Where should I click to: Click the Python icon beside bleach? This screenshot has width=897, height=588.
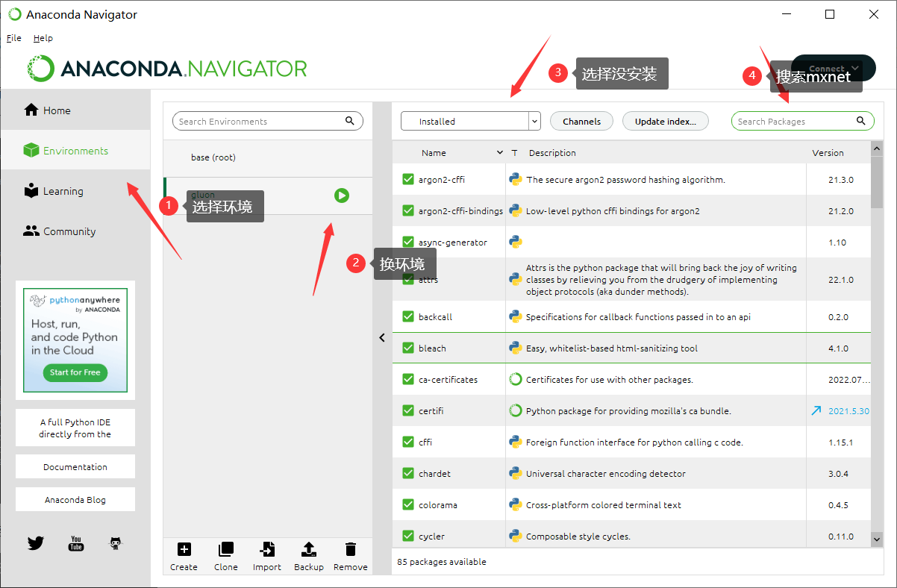point(515,348)
